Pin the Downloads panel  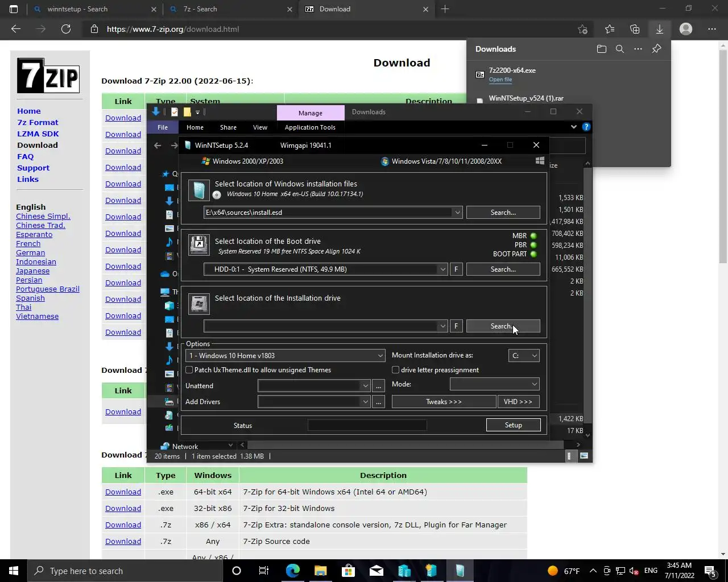click(656, 49)
